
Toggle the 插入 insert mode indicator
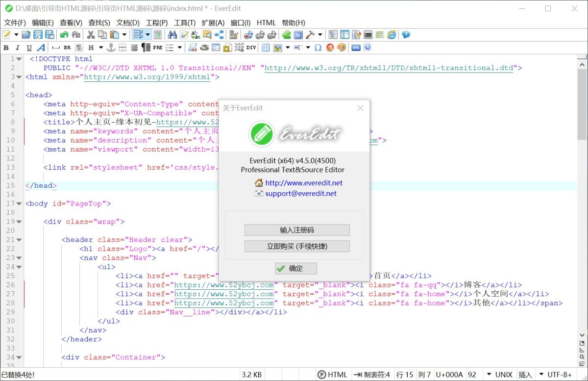pos(525,375)
